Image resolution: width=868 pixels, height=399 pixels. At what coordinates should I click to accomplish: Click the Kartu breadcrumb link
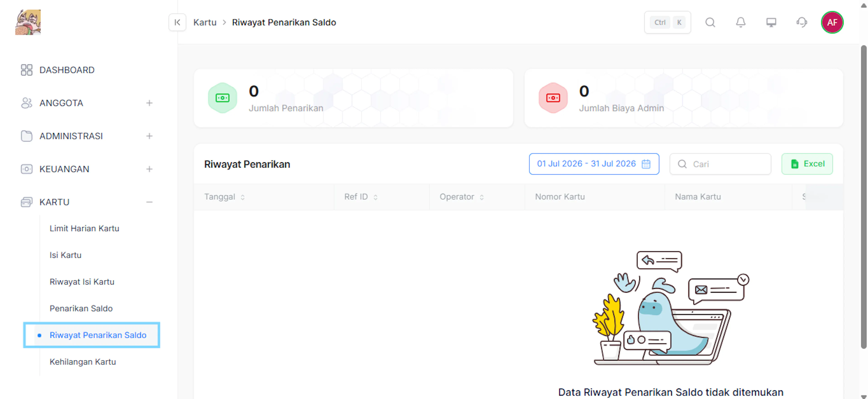pos(205,22)
